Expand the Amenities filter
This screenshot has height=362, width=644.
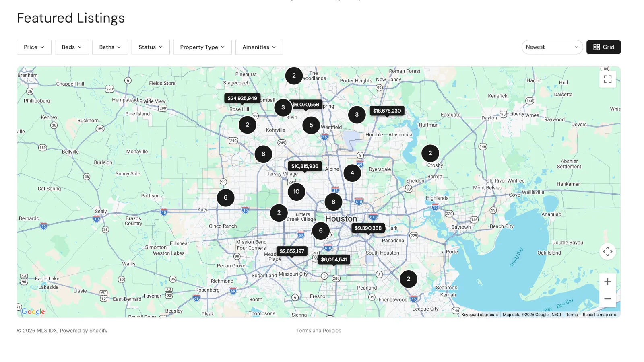coord(259,47)
